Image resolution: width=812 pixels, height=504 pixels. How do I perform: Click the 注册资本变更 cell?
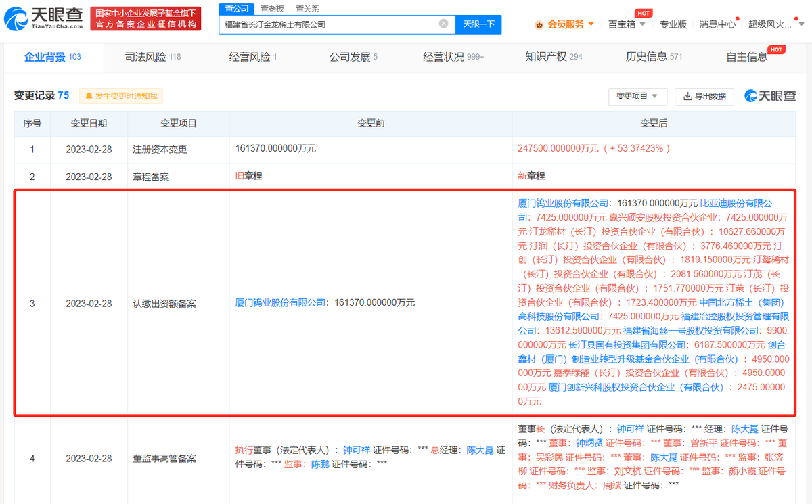(x=178, y=149)
